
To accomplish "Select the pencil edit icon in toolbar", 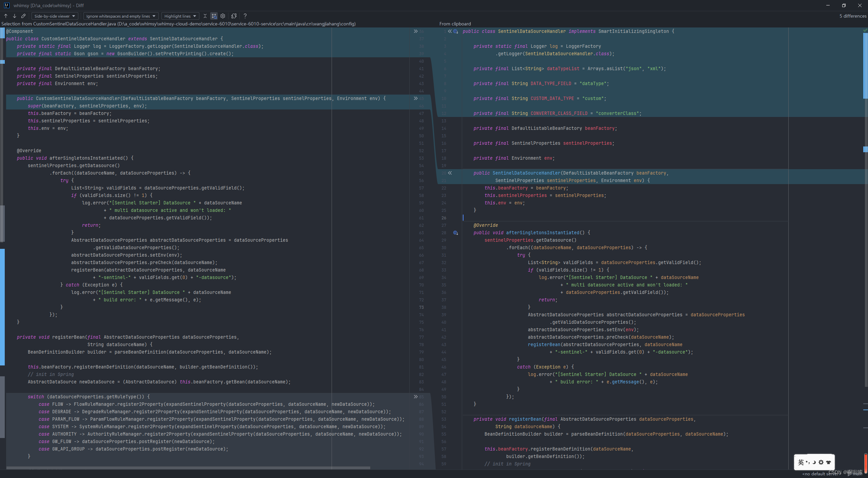I will click(x=23, y=16).
